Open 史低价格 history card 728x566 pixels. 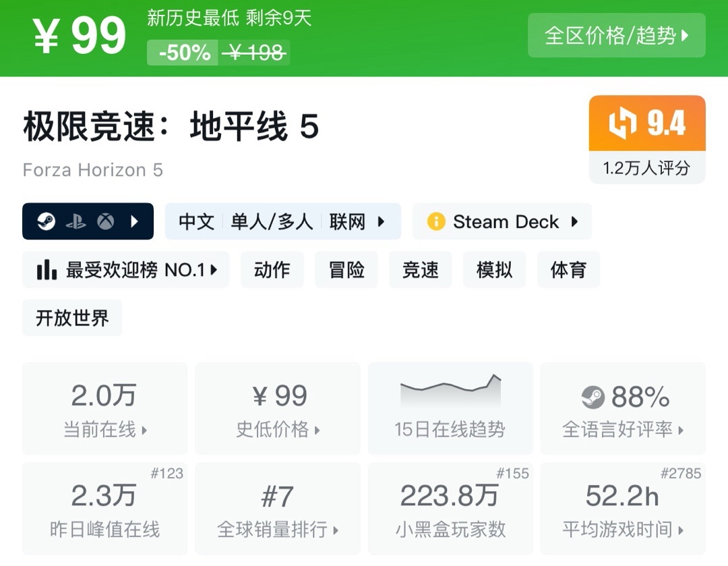pyautogui.click(x=278, y=409)
